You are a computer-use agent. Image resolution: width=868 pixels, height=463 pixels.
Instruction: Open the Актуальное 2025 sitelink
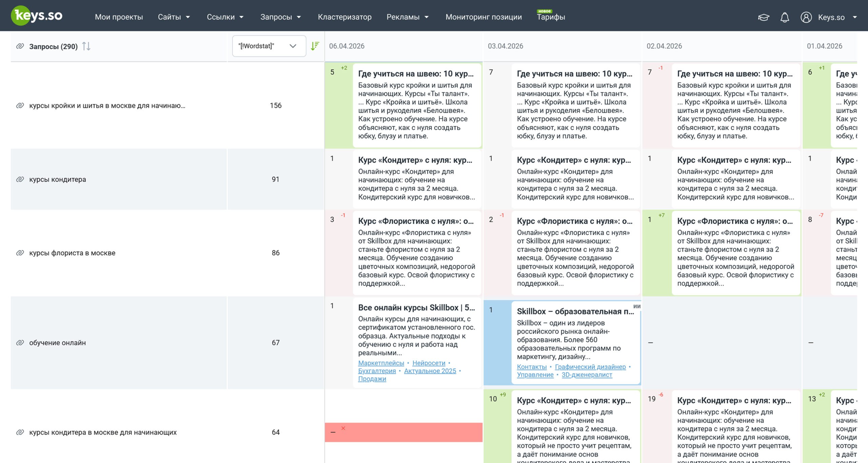[x=430, y=371]
